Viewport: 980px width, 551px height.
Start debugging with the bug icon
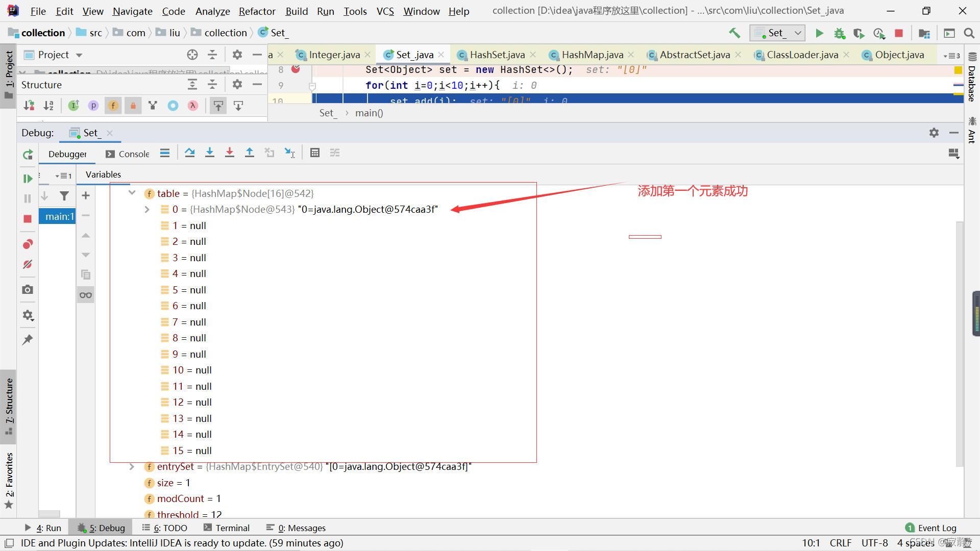839,33
